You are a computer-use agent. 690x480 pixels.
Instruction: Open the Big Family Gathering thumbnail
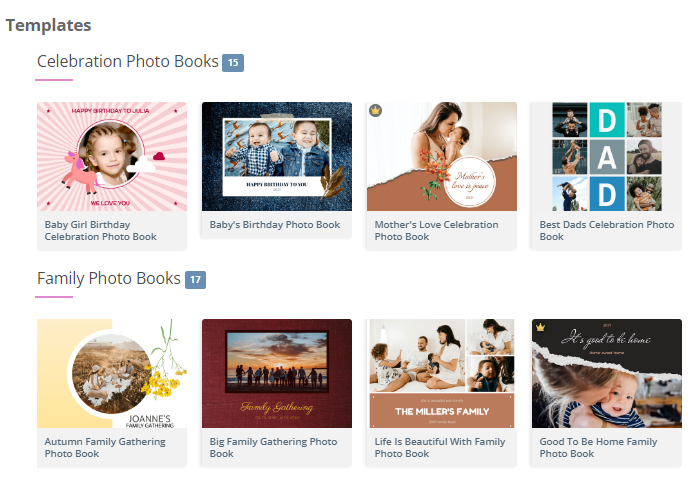[277, 374]
